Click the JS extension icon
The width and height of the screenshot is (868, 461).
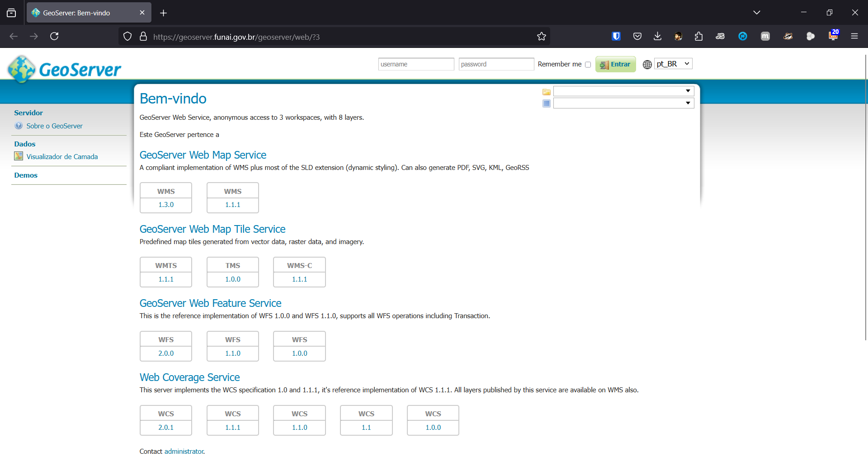pyautogui.click(x=720, y=36)
